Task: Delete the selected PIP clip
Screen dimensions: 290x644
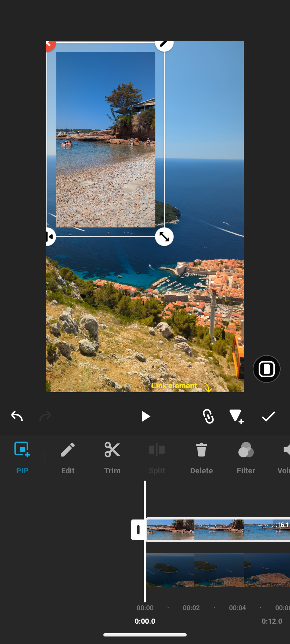Action: point(201,458)
